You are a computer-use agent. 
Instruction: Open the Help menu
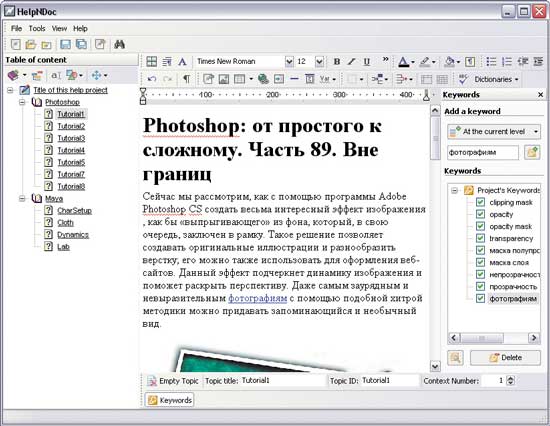pos(80,28)
